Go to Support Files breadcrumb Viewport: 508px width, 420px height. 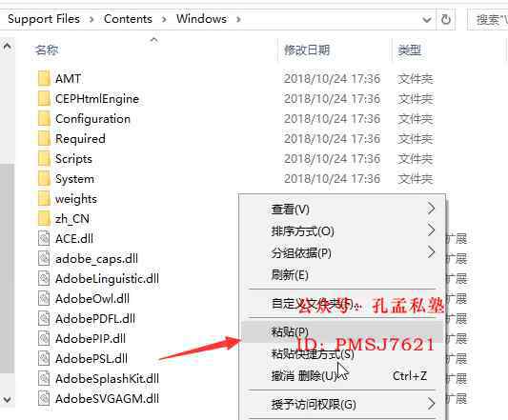44,19
